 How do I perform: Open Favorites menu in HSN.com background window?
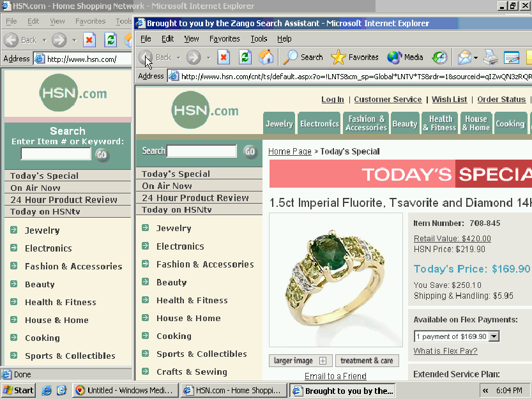point(90,21)
